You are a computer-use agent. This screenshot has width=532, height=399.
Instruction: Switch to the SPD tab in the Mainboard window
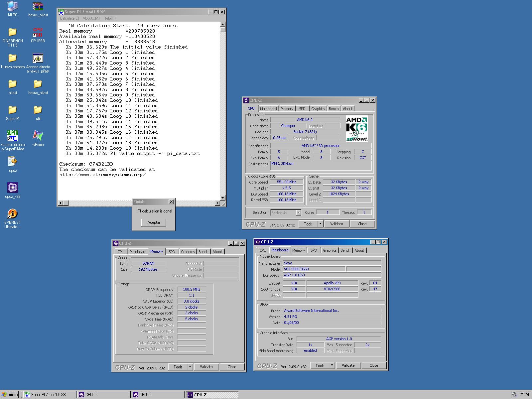point(314,250)
